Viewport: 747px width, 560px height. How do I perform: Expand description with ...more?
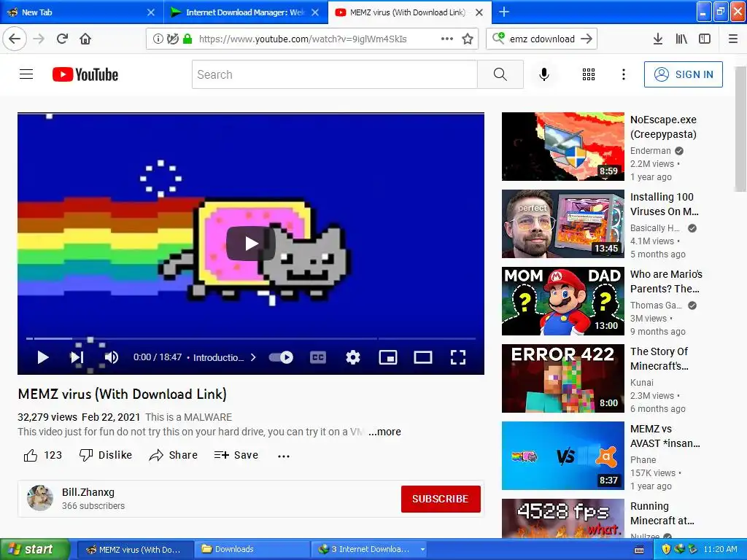(384, 432)
